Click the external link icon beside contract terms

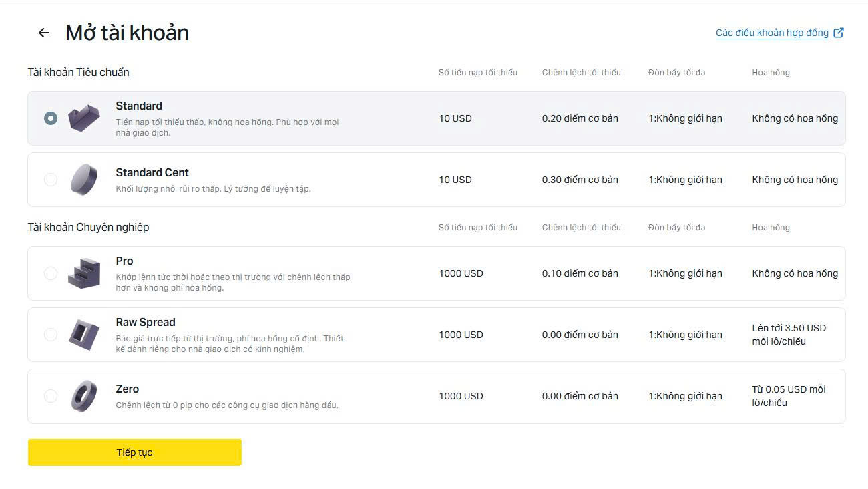(839, 33)
